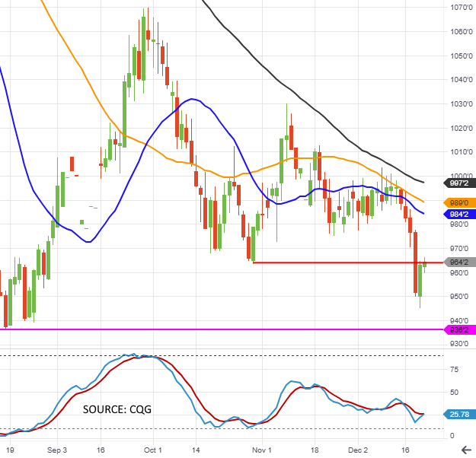Select the blue 984'2 moving average label
Screen dimensions: 476x458
pyautogui.click(x=459, y=214)
